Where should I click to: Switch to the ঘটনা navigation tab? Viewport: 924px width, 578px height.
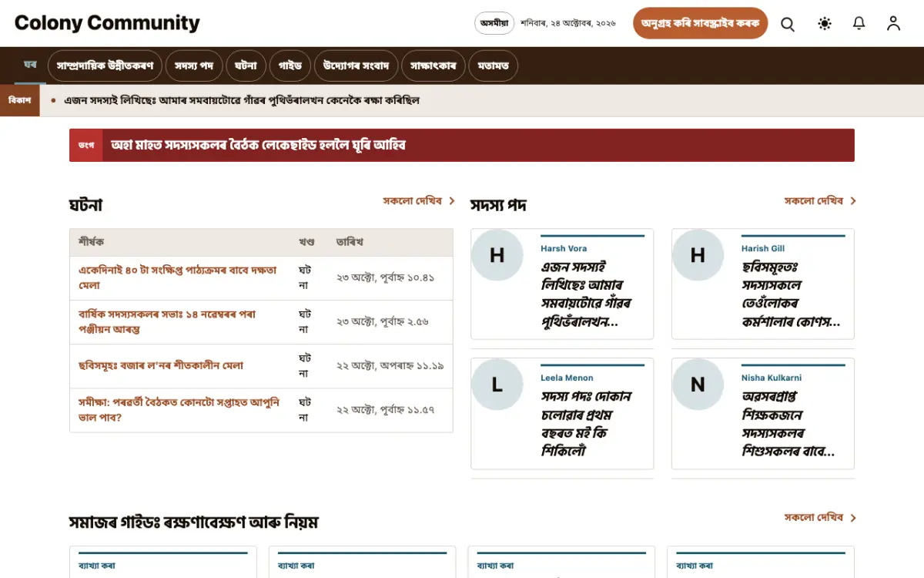pyautogui.click(x=246, y=66)
